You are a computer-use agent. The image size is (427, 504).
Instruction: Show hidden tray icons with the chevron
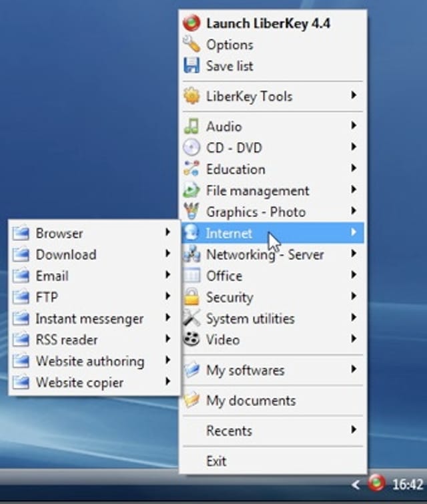click(x=356, y=484)
